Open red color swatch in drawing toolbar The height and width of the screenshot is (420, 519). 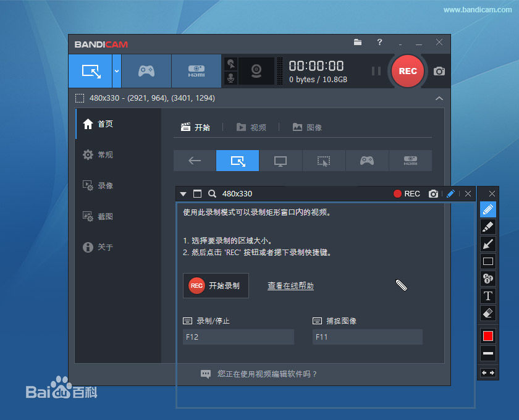coord(488,336)
